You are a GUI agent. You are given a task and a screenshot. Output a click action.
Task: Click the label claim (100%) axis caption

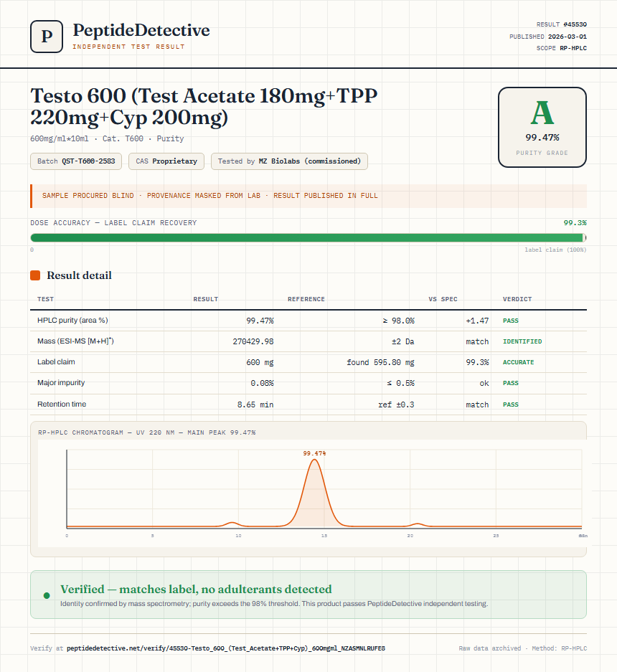pyautogui.click(x=555, y=250)
